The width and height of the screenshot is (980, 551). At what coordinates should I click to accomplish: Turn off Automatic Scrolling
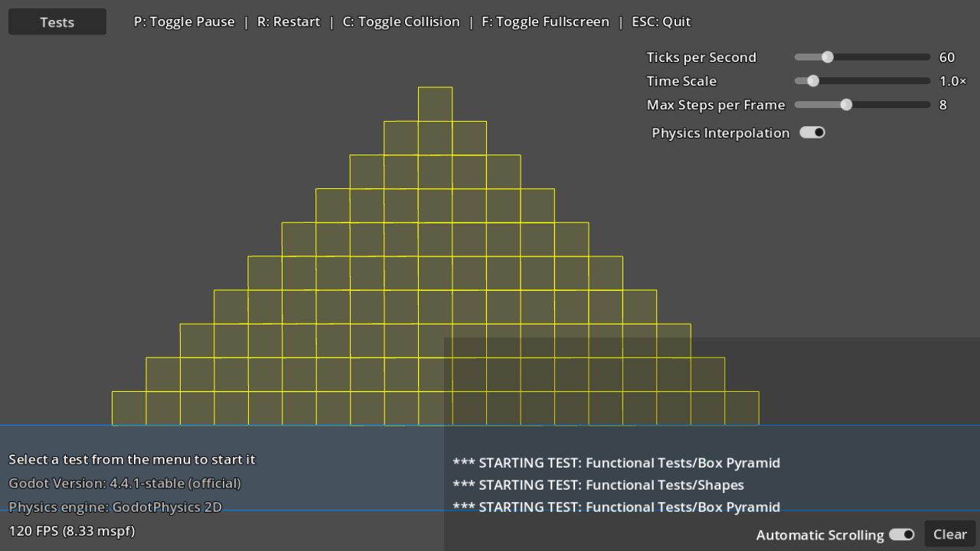[x=901, y=534]
